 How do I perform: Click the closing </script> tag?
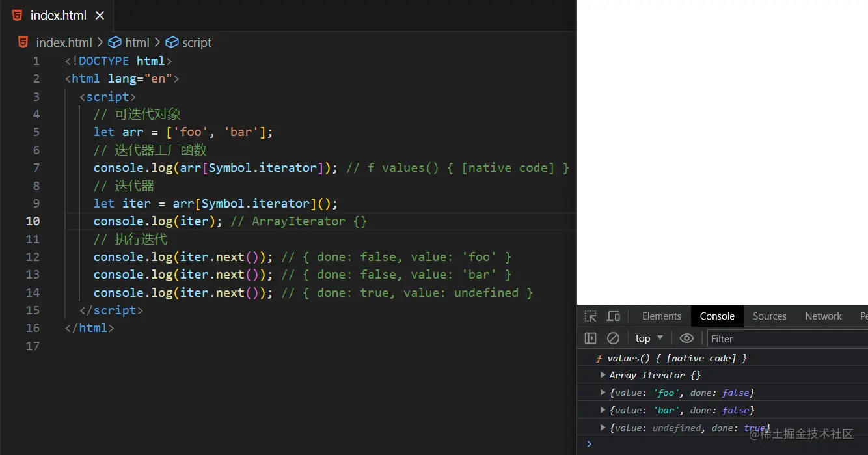coord(111,310)
